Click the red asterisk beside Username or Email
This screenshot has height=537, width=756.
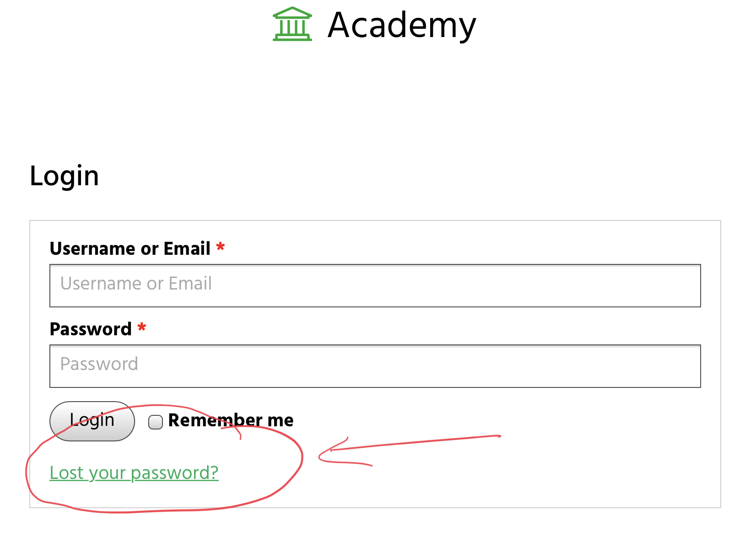[221, 247]
